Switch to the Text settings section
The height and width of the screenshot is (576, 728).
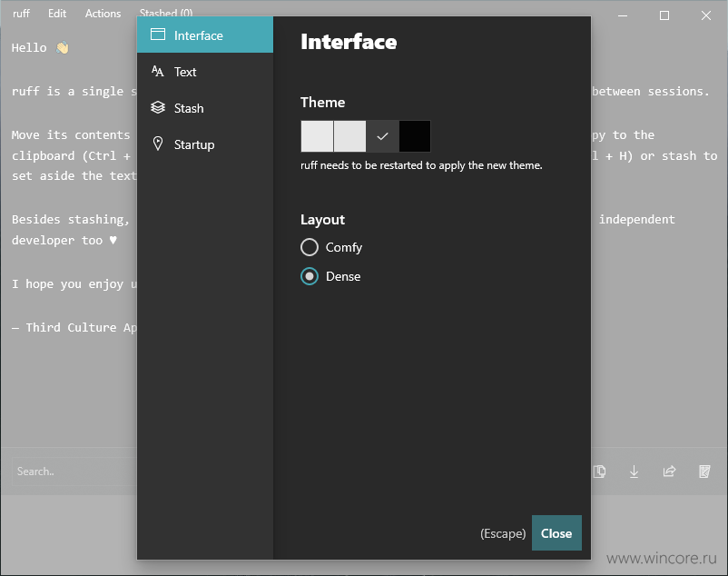pos(205,72)
